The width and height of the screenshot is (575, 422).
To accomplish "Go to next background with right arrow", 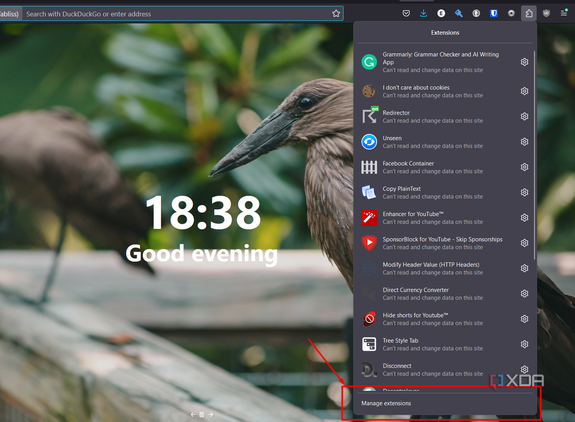I will [x=211, y=414].
